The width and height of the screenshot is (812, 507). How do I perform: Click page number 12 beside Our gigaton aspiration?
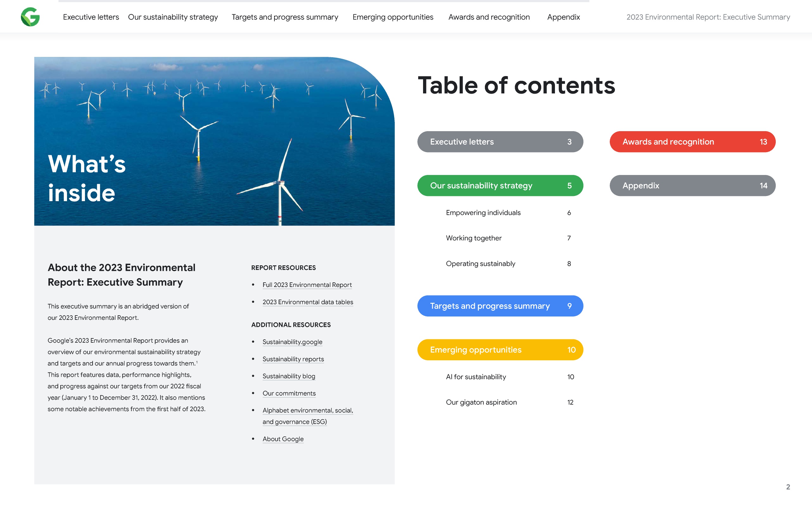pyautogui.click(x=570, y=402)
